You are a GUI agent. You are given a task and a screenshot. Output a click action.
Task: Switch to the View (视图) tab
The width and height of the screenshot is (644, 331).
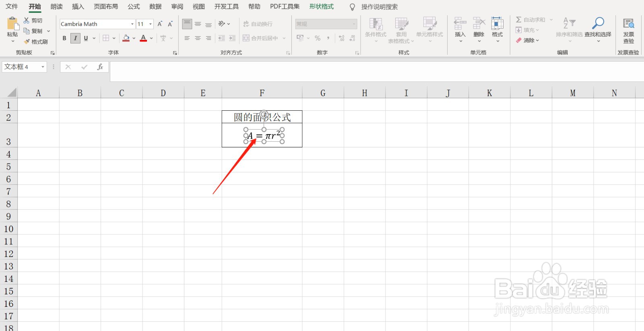pos(199,6)
